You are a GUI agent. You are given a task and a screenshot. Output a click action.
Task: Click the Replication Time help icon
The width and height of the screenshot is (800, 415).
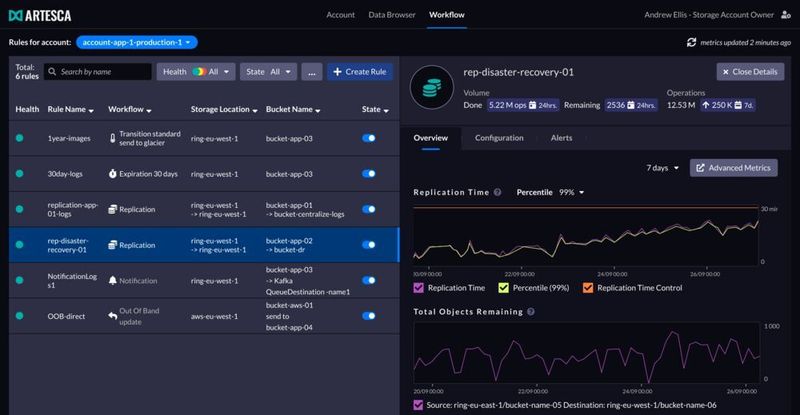click(x=497, y=191)
